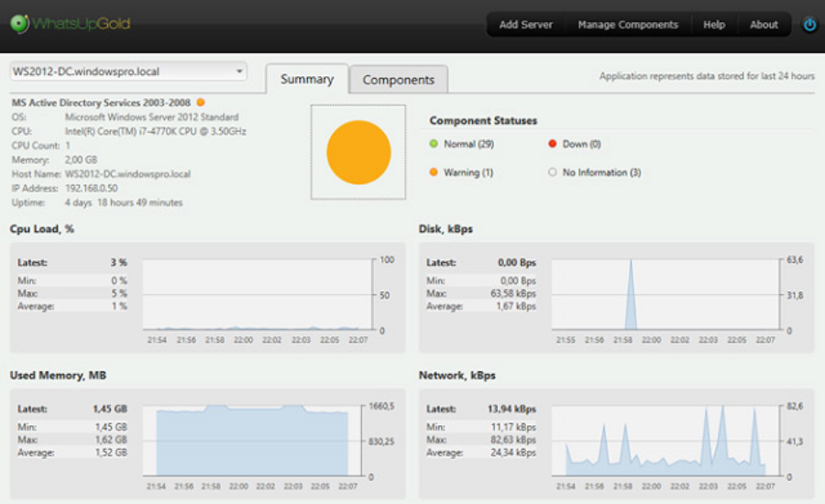Click the CPU value Intel Core i7-4770K

pyautogui.click(x=155, y=131)
